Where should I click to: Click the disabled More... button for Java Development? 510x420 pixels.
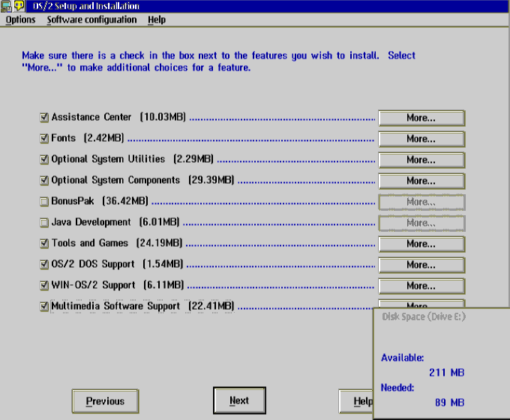(421, 223)
